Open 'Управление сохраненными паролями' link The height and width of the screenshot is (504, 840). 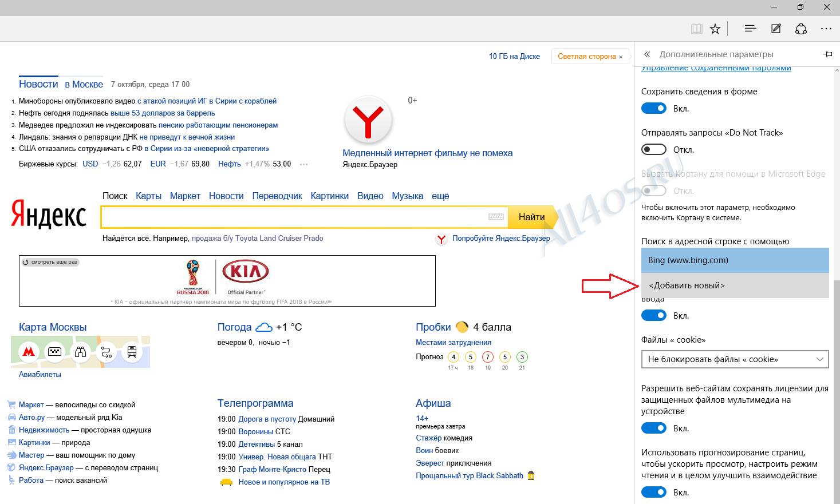click(716, 68)
